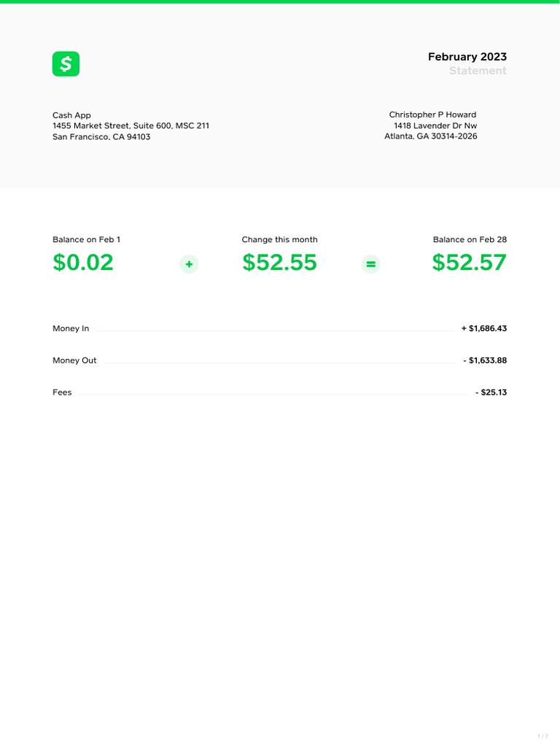Click the Money Out total - $1,633.88
Screen dimensions: 560x747
click(485, 360)
